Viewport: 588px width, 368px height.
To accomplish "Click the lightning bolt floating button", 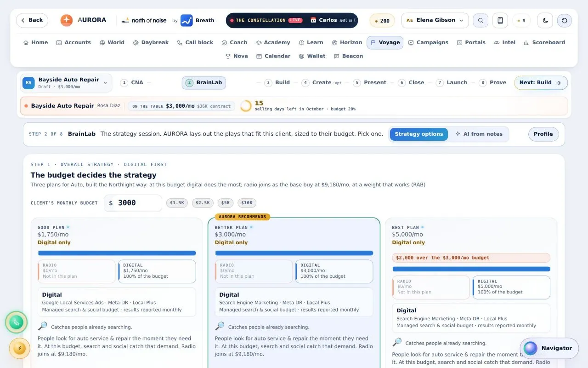I will click(x=19, y=348).
